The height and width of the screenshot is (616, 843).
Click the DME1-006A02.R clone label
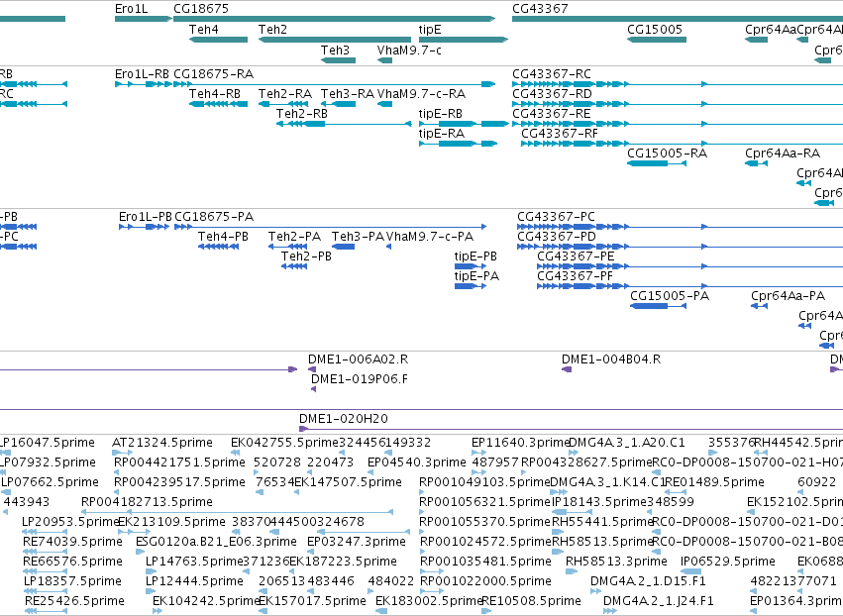(358, 359)
